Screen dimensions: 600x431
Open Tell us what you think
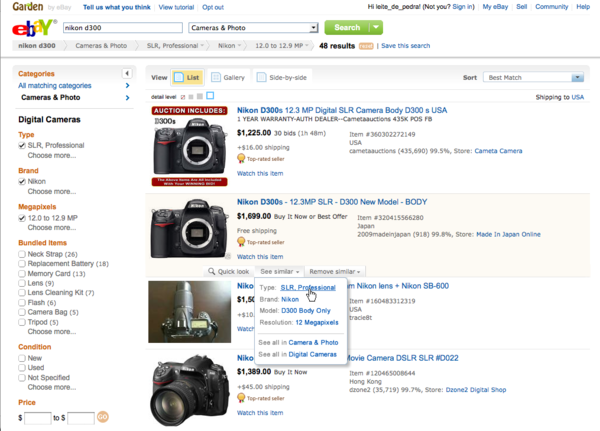[117, 7]
